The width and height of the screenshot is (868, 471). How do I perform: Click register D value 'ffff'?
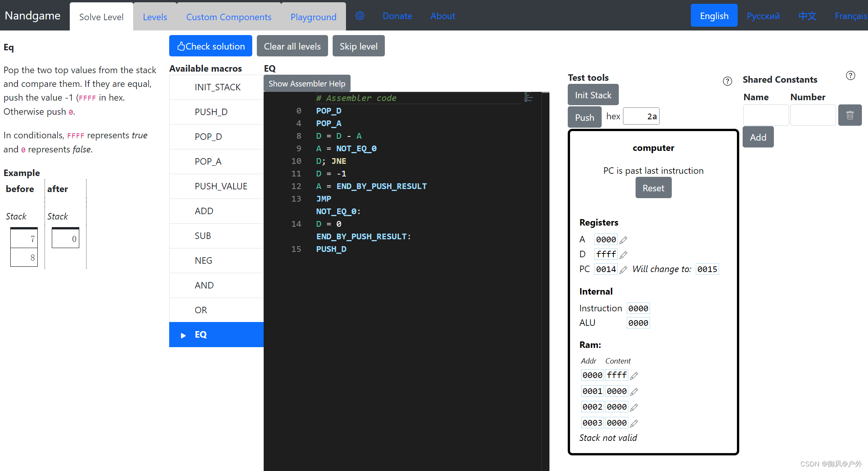(x=606, y=254)
